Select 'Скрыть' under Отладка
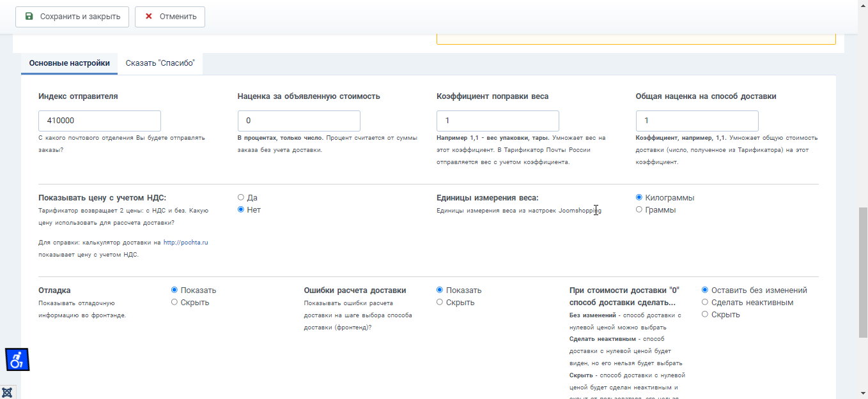This screenshot has height=399, width=868. (x=174, y=302)
